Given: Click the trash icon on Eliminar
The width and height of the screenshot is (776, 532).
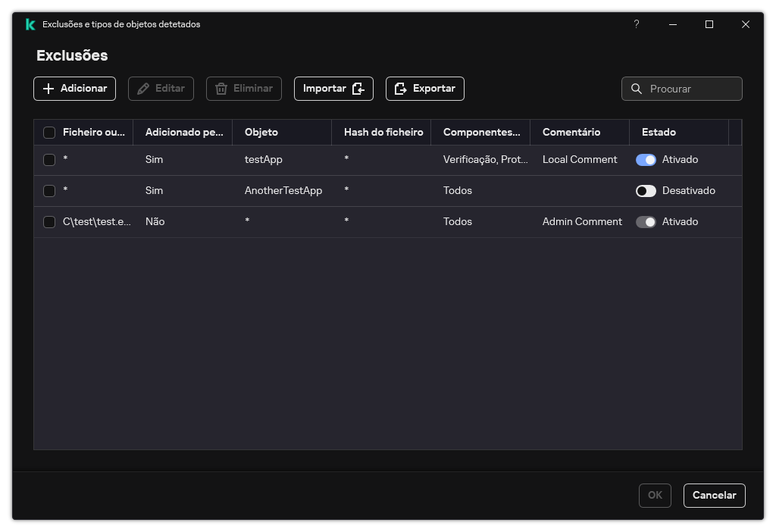Looking at the screenshot, I should click(x=221, y=89).
